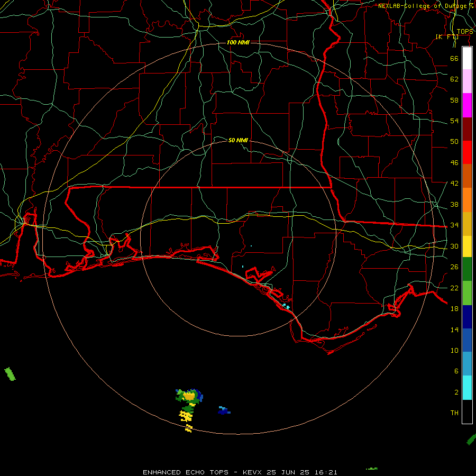Click the legend value '42'
476x476 pixels.
[x=454, y=184]
